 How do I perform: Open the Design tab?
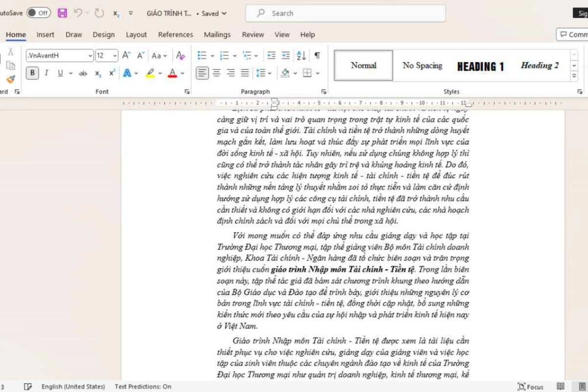click(x=104, y=34)
